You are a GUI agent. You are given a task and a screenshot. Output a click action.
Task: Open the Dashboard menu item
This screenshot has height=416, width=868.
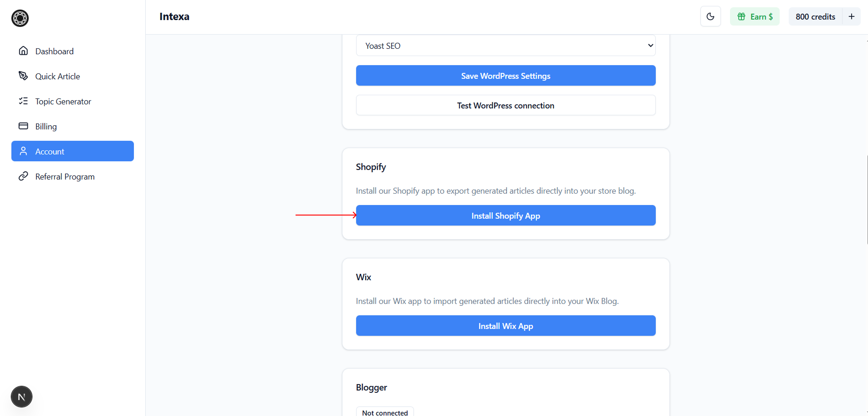pyautogui.click(x=55, y=51)
